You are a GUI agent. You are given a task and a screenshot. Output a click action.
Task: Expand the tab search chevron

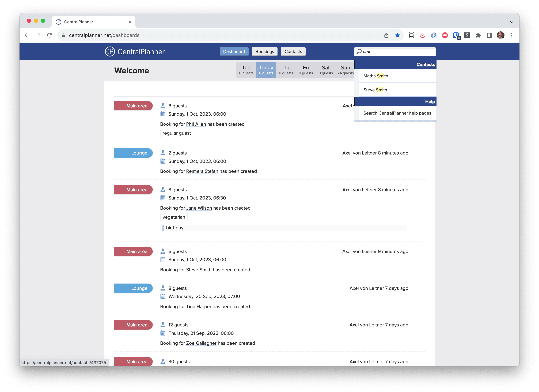[511, 22]
